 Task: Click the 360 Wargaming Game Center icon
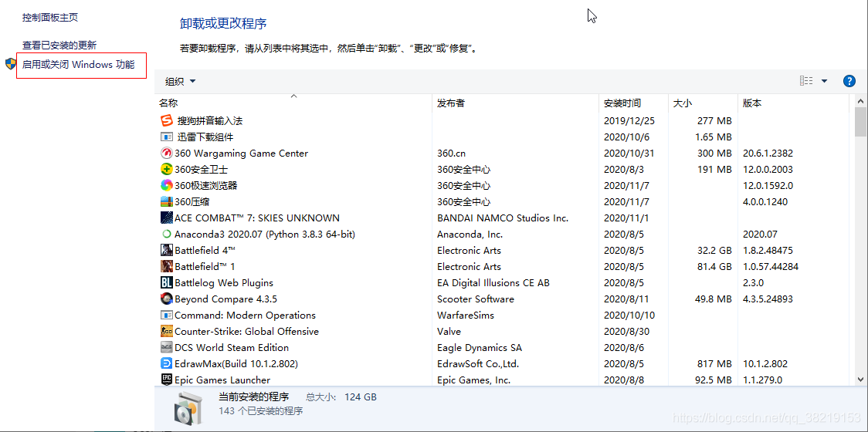[167, 154]
